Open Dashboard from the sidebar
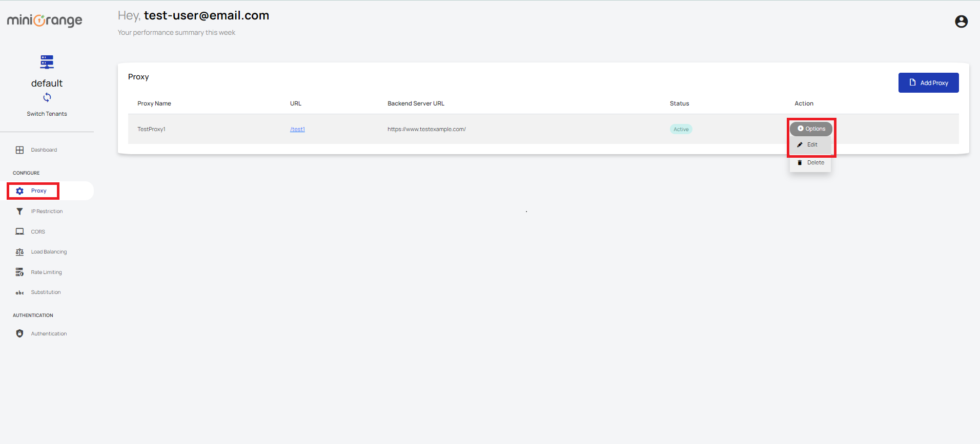This screenshot has width=980, height=444. [x=44, y=150]
